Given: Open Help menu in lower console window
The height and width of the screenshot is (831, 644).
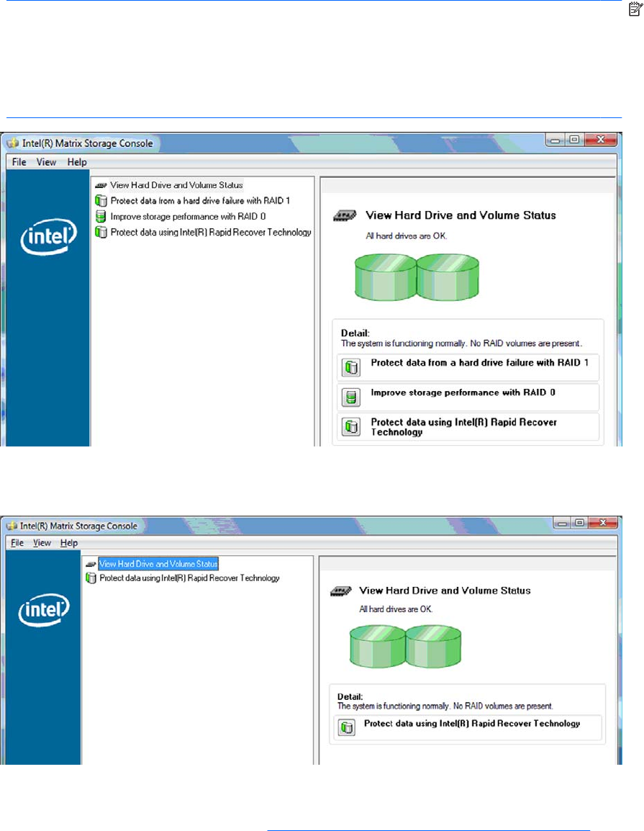Looking at the screenshot, I should click(x=69, y=543).
